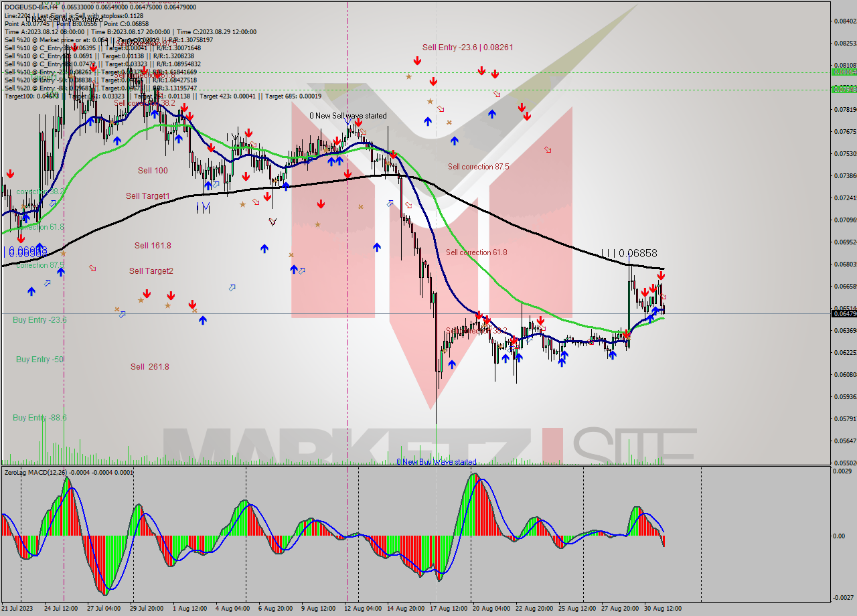
Task: Click the '1 Aug 12:00' time label
Action: [190, 609]
